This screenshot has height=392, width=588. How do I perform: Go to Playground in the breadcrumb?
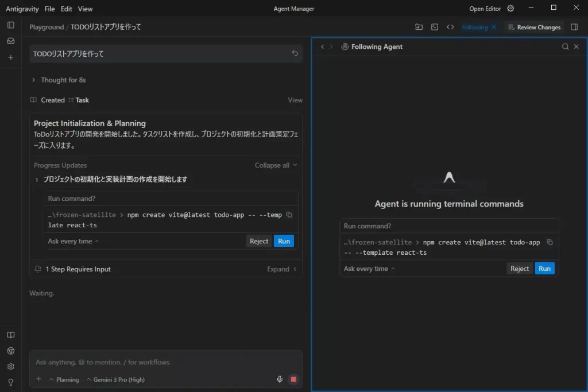pos(47,27)
